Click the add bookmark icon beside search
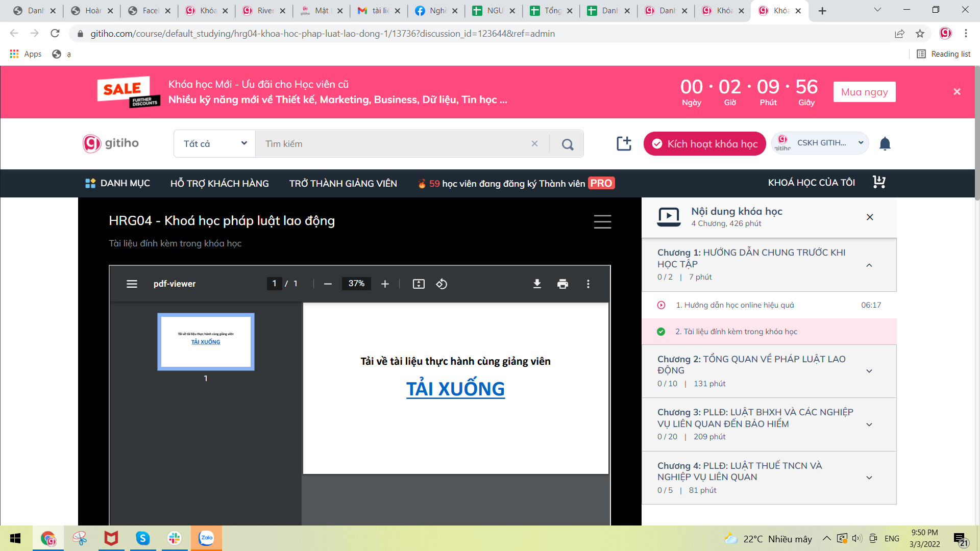Screen dimensions: 980x551 (x=624, y=144)
